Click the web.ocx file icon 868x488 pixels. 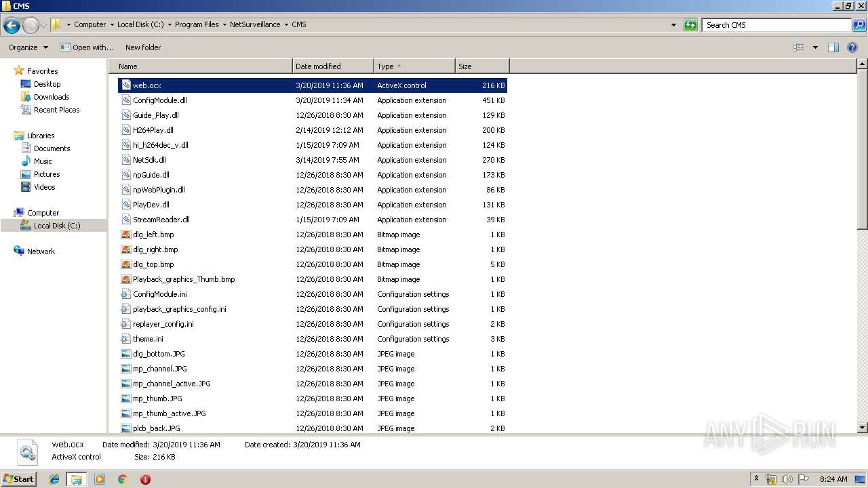click(125, 85)
